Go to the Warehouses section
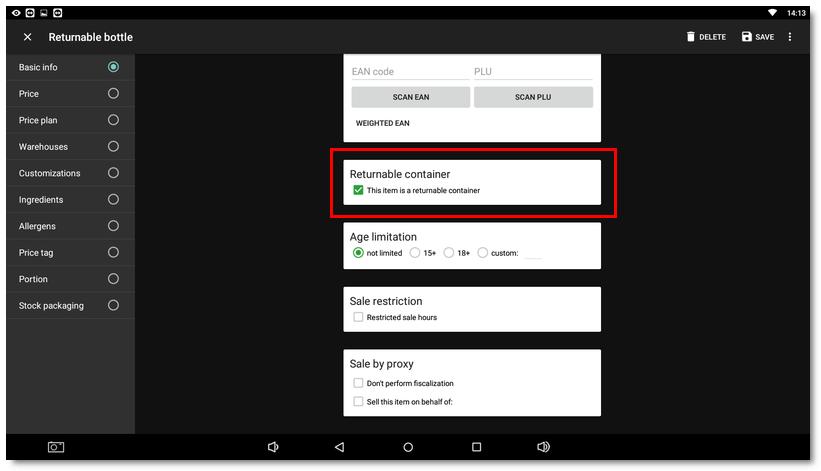The height and width of the screenshot is (471, 821). click(x=70, y=147)
